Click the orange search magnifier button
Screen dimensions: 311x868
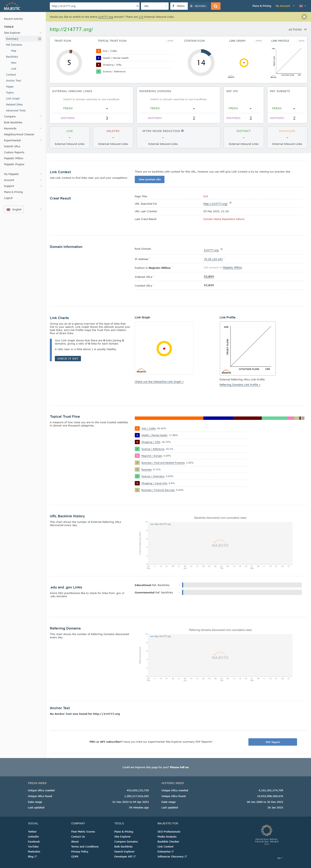[215, 6]
